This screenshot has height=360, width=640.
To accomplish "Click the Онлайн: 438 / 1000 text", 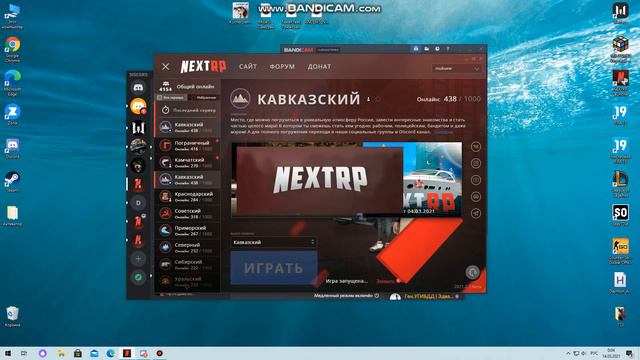I will coord(449,99).
